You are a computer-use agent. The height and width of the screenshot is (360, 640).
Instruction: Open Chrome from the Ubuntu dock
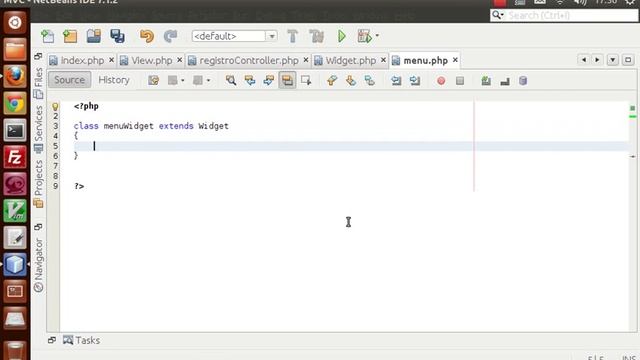[x=15, y=104]
